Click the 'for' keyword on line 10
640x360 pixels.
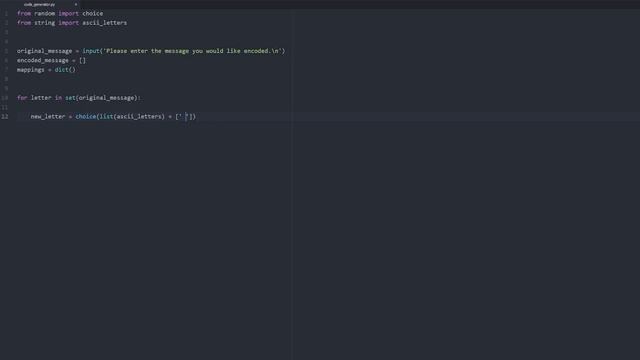click(22, 98)
